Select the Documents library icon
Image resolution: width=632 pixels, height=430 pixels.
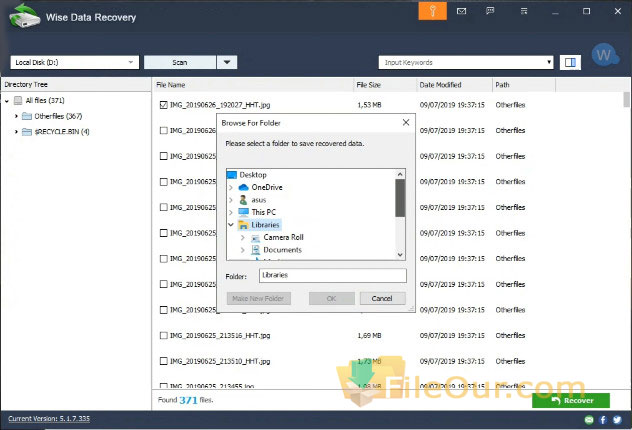(x=256, y=250)
